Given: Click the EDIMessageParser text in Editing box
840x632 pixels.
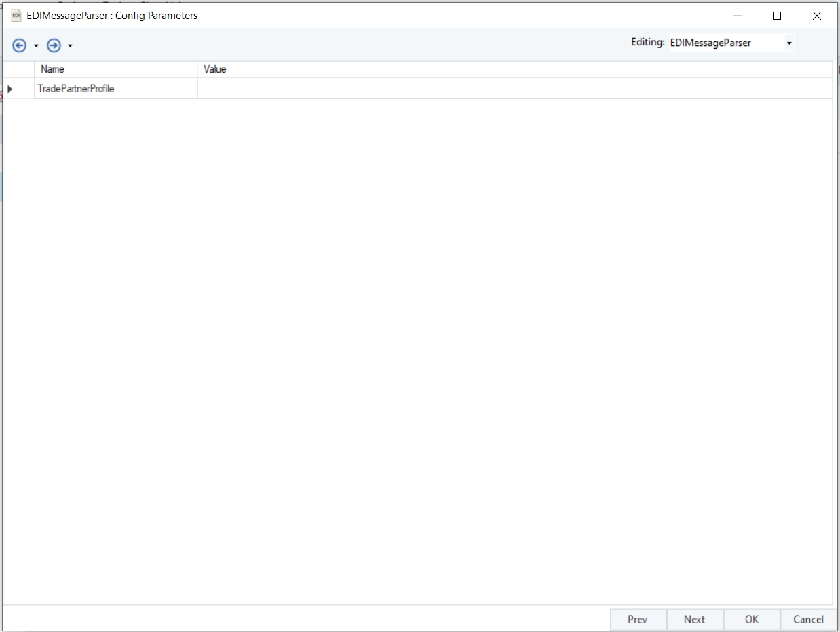Looking at the screenshot, I should click(x=710, y=43).
